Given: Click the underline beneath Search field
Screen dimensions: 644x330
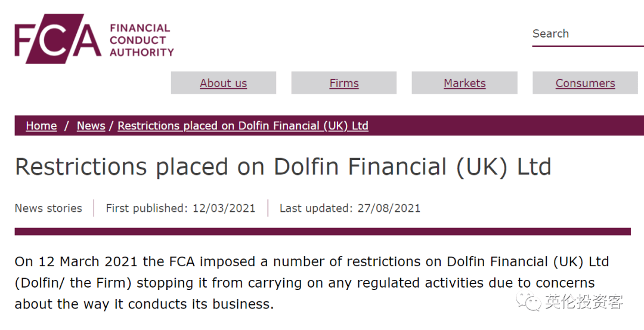Looking at the screenshot, I should coord(588,46).
